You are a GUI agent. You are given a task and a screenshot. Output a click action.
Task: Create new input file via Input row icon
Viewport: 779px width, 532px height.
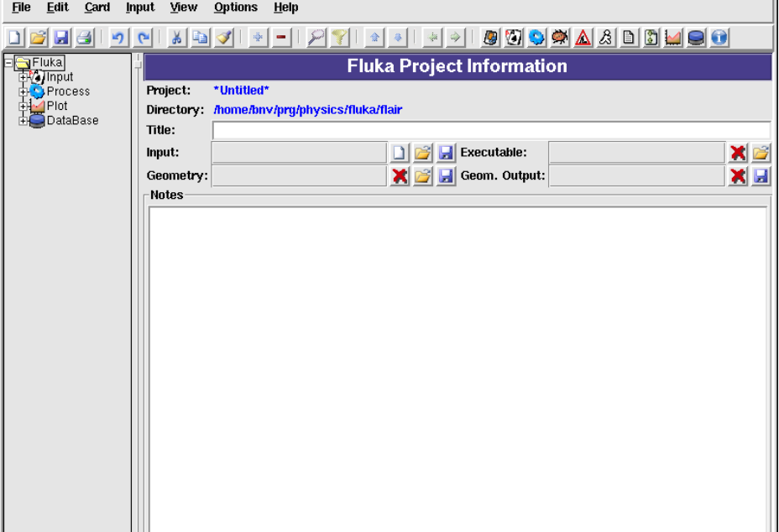coord(399,153)
